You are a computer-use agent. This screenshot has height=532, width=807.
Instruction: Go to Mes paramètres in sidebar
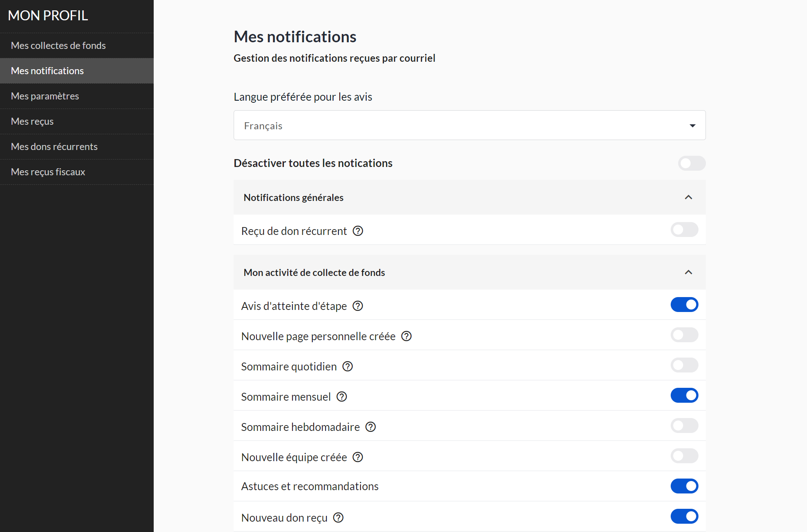coord(45,96)
